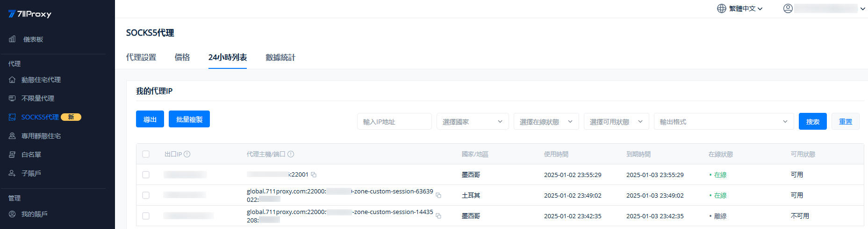Click the 輸入IP地址 input field
This screenshot has height=229, width=868.
click(394, 122)
